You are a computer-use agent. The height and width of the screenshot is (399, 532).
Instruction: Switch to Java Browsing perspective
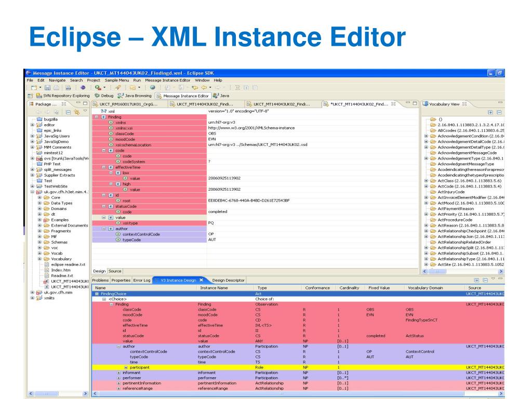(x=135, y=96)
